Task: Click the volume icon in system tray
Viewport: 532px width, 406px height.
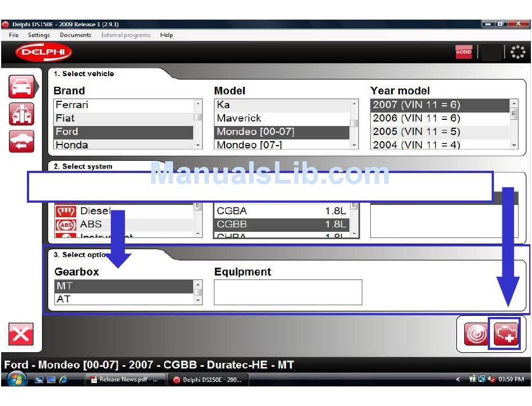Action: tap(491, 379)
